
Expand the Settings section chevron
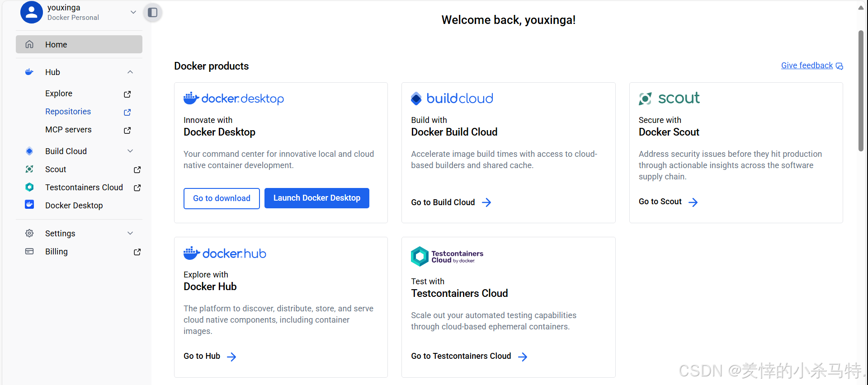point(130,233)
